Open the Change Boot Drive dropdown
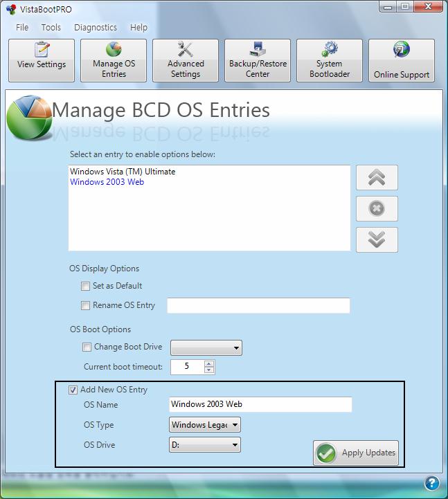The width and height of the screenshot is (448, 499). pos(206,348)
